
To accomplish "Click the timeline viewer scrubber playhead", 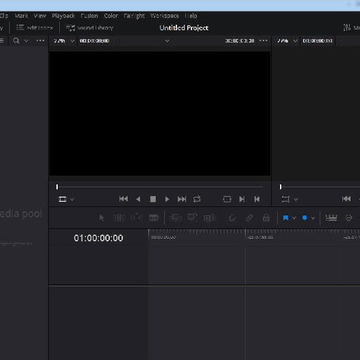I will (280, 187).
